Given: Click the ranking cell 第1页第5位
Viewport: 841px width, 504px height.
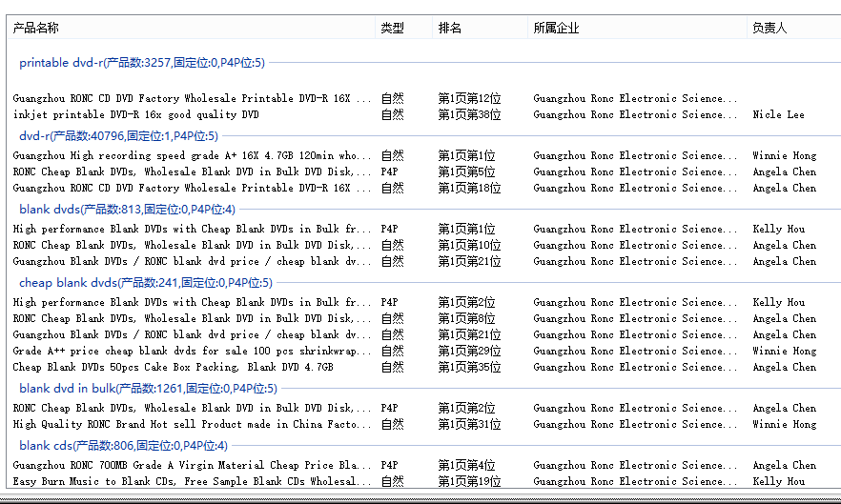Looking at the screenshot, I should tap(466, 172).
